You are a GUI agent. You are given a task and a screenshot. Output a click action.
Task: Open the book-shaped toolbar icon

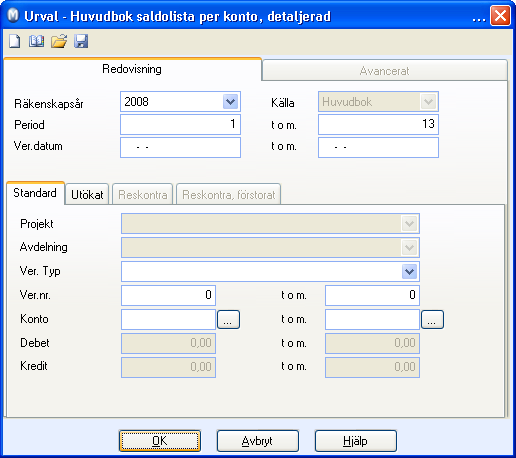[36, 42]
